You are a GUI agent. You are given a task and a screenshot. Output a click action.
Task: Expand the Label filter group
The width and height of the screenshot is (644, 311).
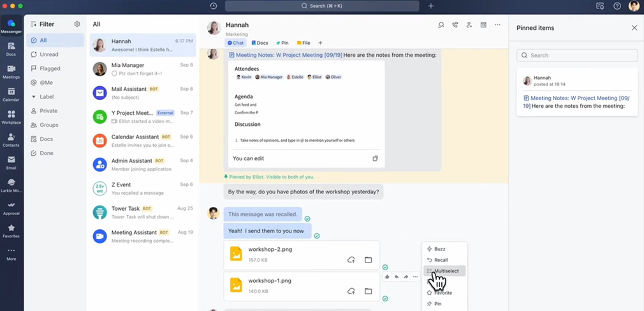[x=34, y=96]
